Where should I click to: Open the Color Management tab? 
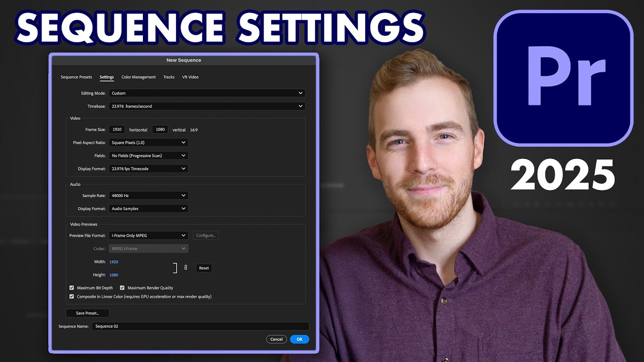(x=138, y=77)
